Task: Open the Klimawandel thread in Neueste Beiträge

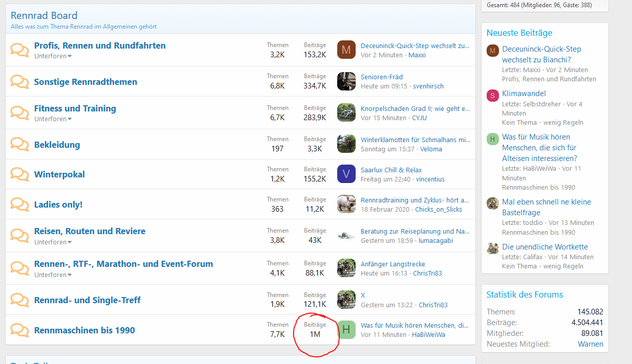Action: point(524,94)
